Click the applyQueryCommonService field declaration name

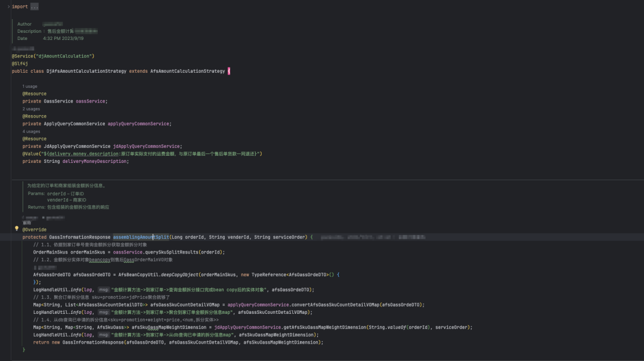[x=138, y=124]
